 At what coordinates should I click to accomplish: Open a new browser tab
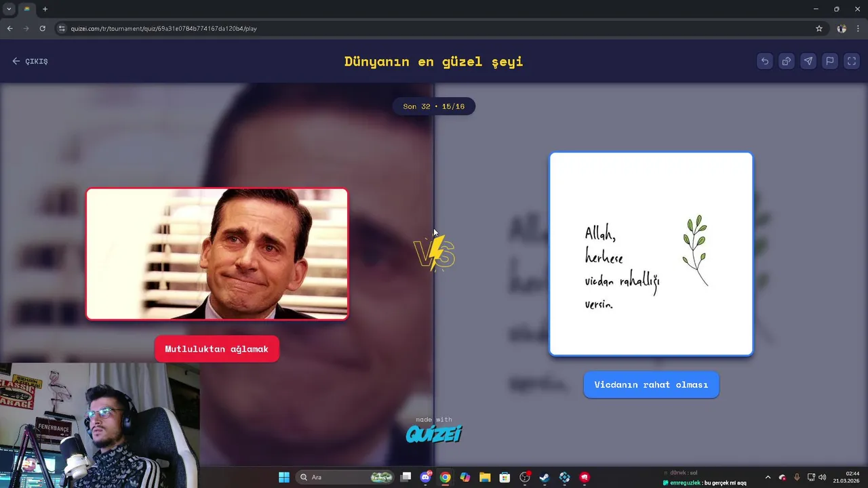[x=45, y=9]
